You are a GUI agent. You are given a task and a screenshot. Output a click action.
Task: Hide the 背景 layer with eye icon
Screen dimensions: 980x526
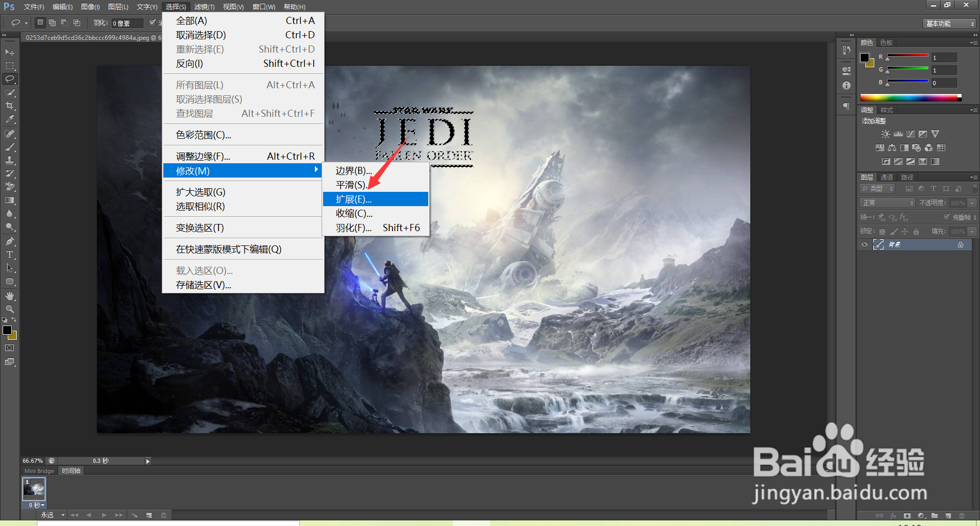[865, 244]
